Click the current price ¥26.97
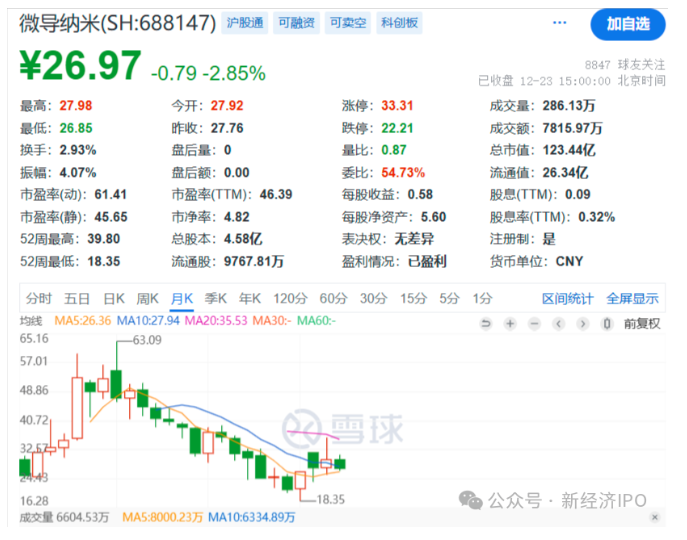Viewport: 687px width, 540px height. (x=81, y=66)
